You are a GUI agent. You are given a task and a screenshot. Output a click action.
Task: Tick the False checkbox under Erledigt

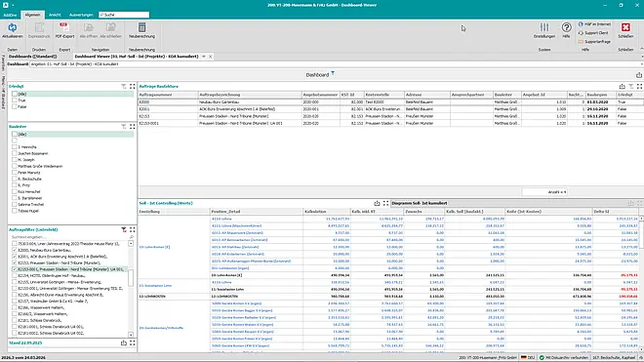[15, 106]
